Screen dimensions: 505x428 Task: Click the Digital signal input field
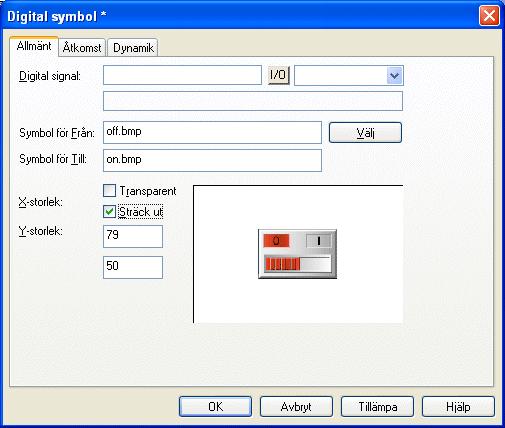(182, 75)
